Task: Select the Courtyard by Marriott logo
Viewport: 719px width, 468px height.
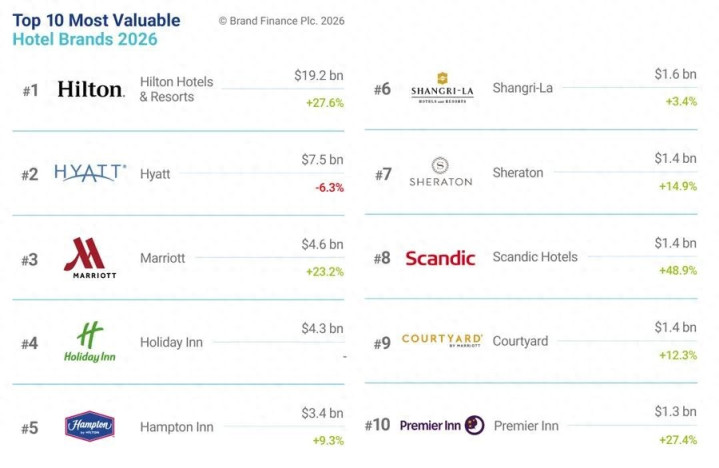Action: (442, 340)
